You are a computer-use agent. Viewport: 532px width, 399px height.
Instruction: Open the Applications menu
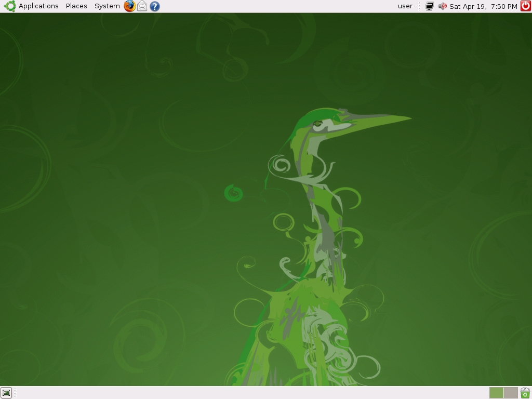[38, 6]
